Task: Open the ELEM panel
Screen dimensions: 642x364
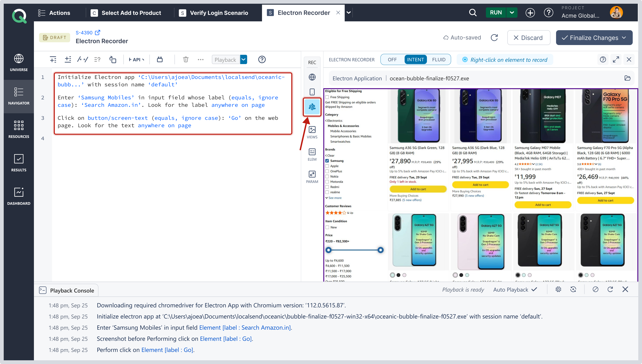Action: 312,155
